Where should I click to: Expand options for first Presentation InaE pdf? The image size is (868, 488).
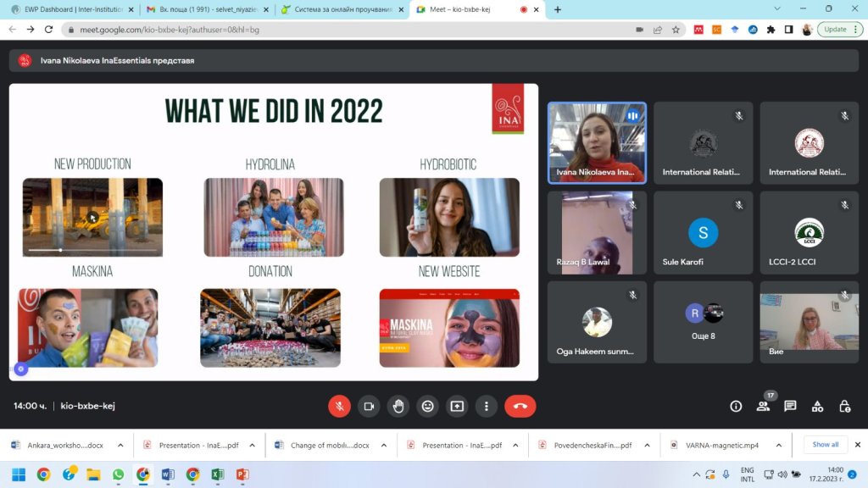click(252, 445)
